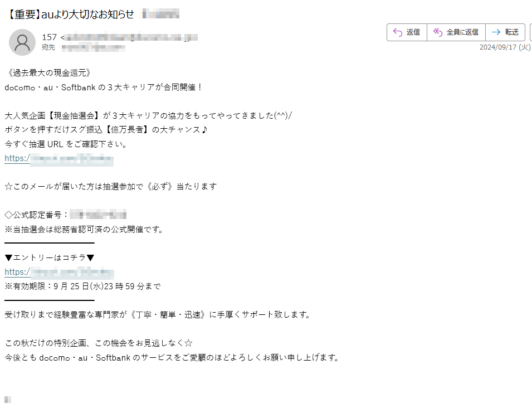Image resolution: width=532 pixels, height=418 pixels.
Task: Select the sender name 157
Action: tap(49, 37)
